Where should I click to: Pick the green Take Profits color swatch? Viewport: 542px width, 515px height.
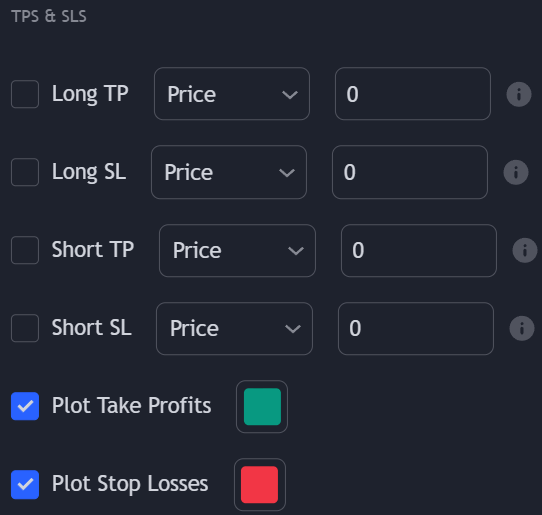(262, 406)
